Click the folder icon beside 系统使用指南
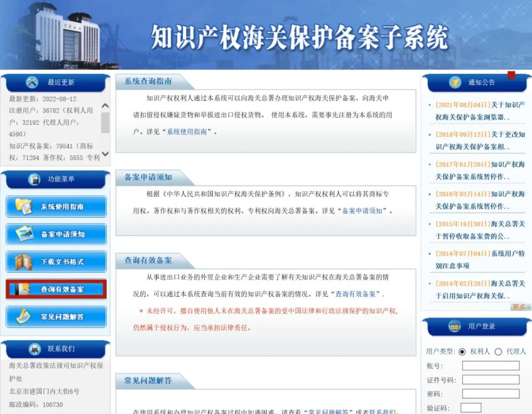 [23, 206]
